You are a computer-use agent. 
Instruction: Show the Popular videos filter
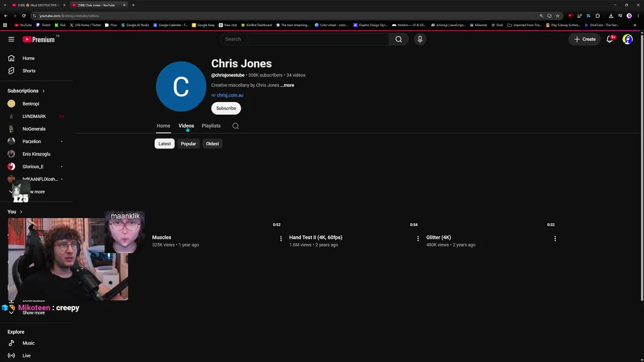tap(189, 144)
